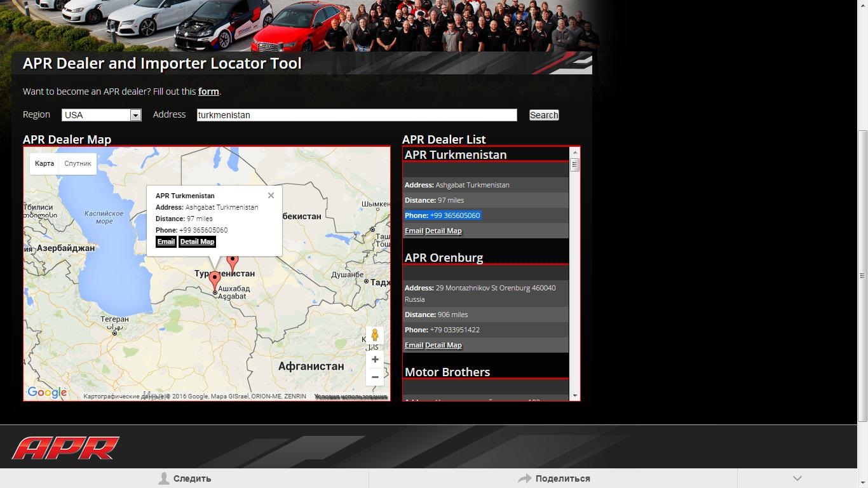Switch map to Спутник satellite view
The height and width of the screenshot is (488, 868).
[x=78, y=163]
